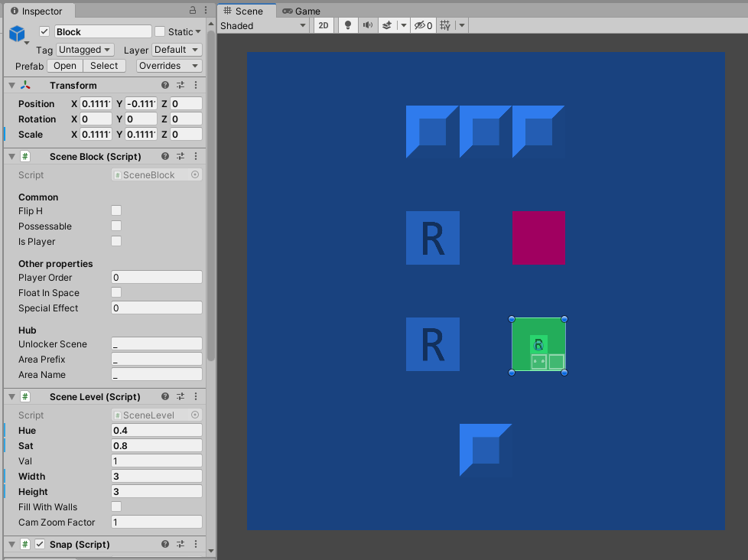The width and height of the screenshot is (748, 560).
Task: Collapse the Scene Block script foldout
Action: coord(12,157)
